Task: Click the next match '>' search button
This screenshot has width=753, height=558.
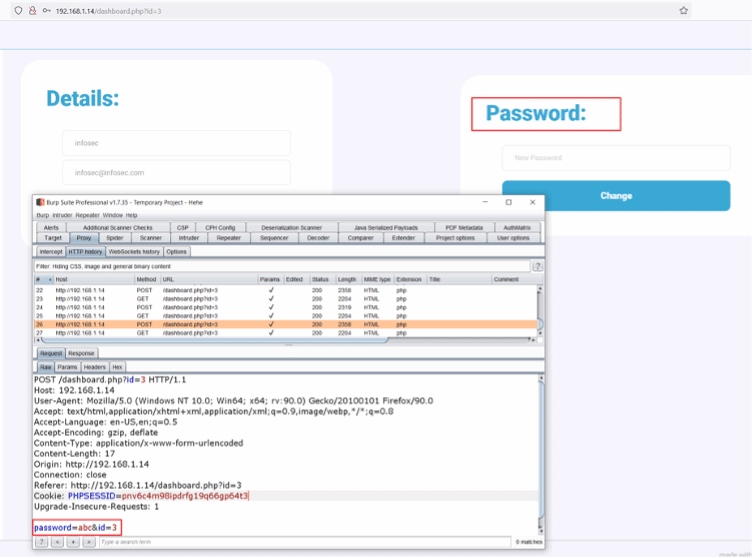Action: point(89,541)
